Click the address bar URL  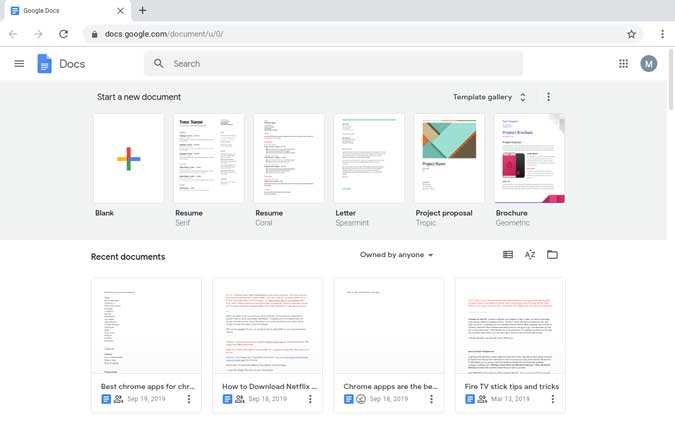pos(164,34)
